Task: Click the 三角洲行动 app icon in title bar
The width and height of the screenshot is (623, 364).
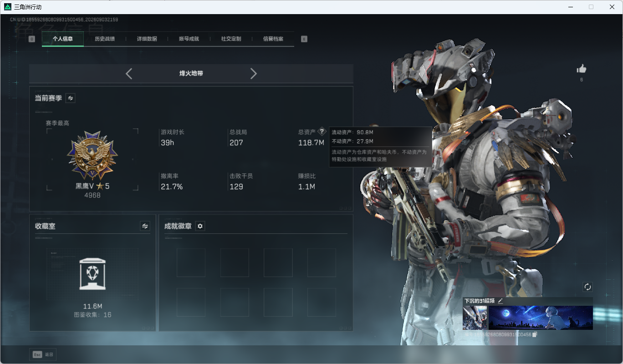Action: pyautogui.click(x=7, y=7)
